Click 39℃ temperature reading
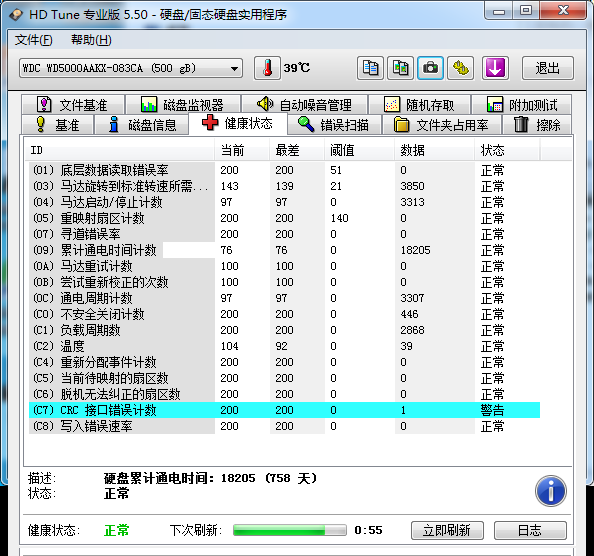Image resolution: width=594 pixels, height=556 pixels. pos(297,68)
